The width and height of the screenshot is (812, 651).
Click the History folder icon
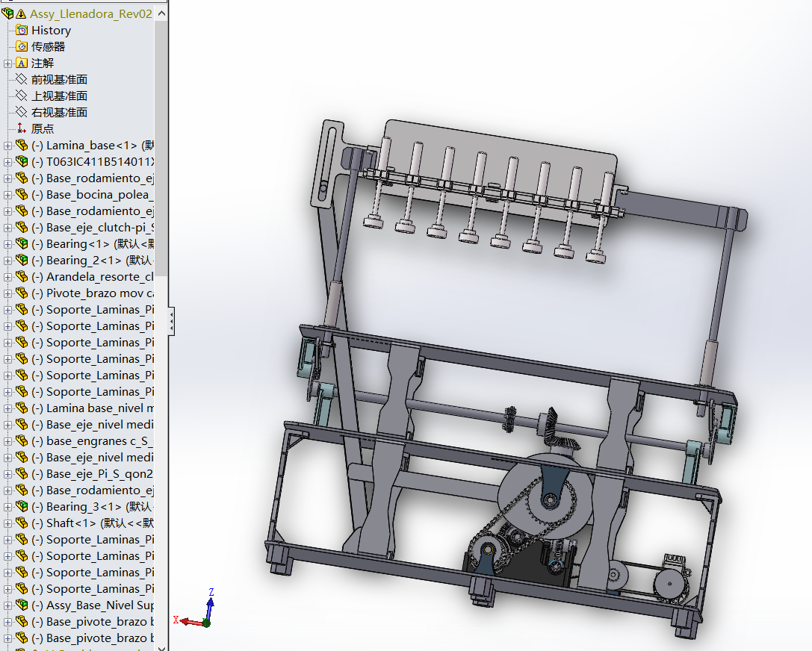(x=22, y=31)
